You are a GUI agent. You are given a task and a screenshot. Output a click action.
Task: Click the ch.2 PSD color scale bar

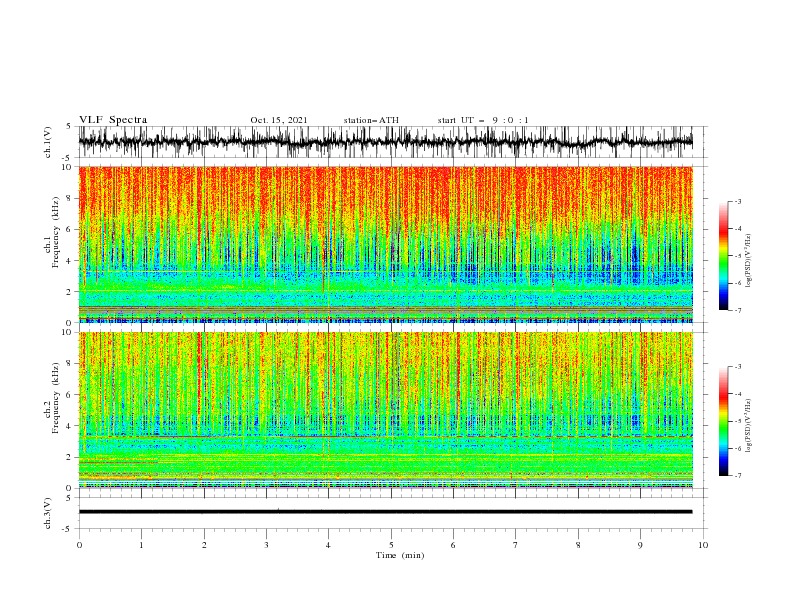tap(723, 421)
